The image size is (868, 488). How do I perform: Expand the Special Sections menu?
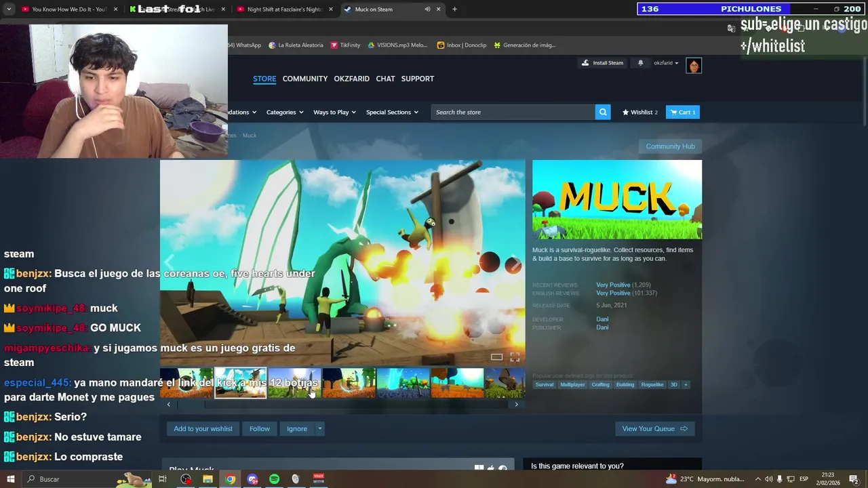[x=392, y=112]
